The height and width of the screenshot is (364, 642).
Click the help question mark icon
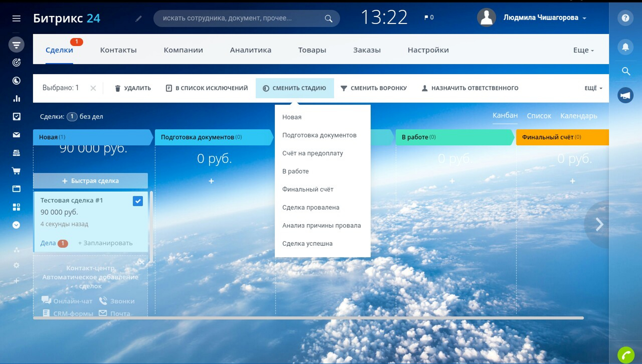(625, 18)
